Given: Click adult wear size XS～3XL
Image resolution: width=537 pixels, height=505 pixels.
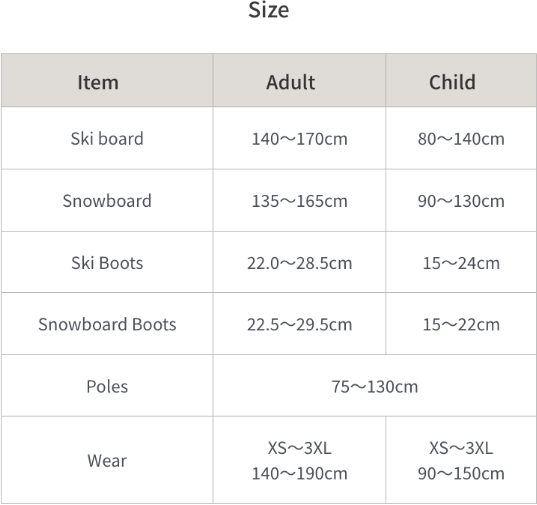Looking at the screenshot, I should (300, 448).
